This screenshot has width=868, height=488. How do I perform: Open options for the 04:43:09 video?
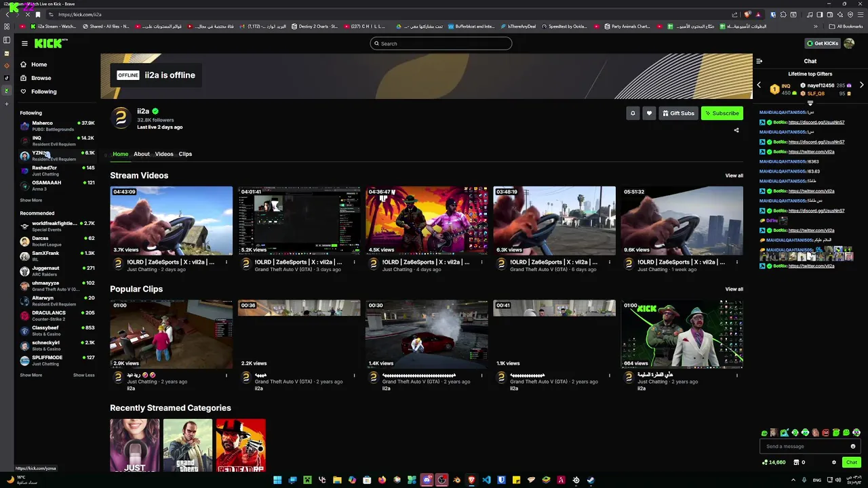(x=226, y=262)
